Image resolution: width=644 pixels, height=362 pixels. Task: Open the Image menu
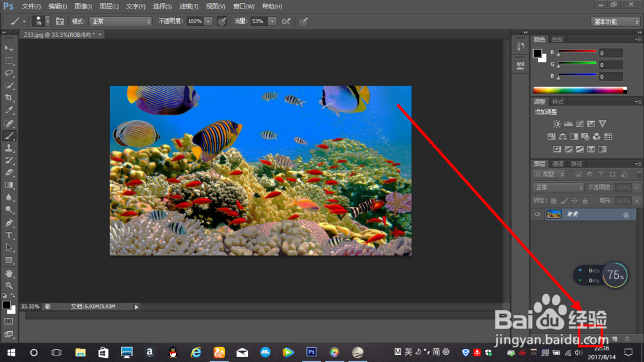(83, 6)
